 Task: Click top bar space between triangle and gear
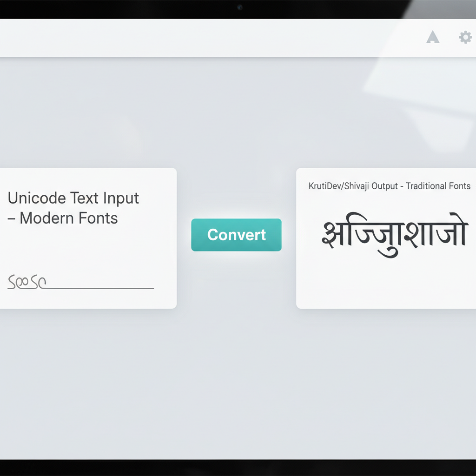pyautogui.click(x=449, y=37)
